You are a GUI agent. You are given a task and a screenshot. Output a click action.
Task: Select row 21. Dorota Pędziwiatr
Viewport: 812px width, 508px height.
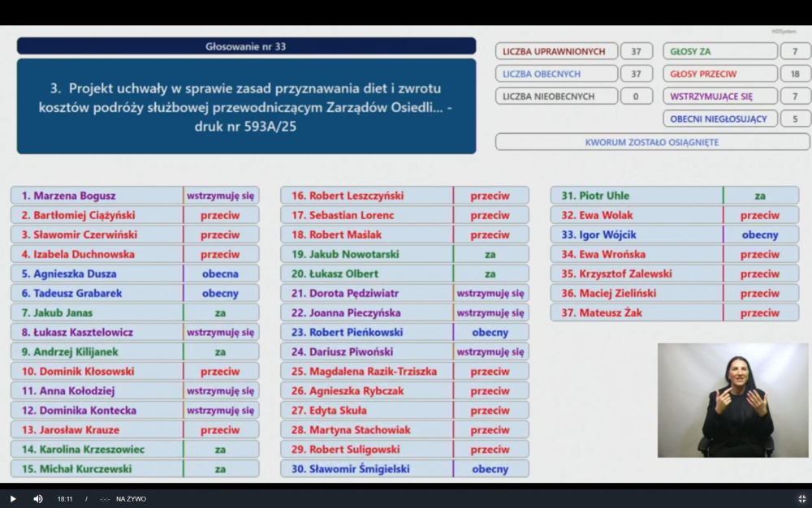pos(404,293)
